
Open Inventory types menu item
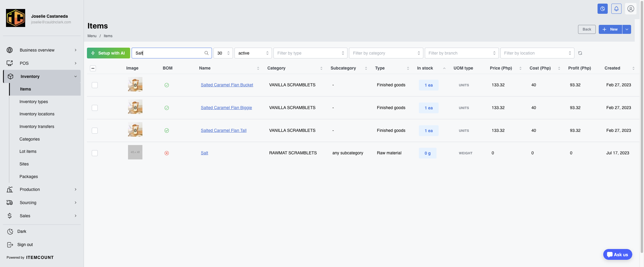pyautogui.click(x=34, y=102)
